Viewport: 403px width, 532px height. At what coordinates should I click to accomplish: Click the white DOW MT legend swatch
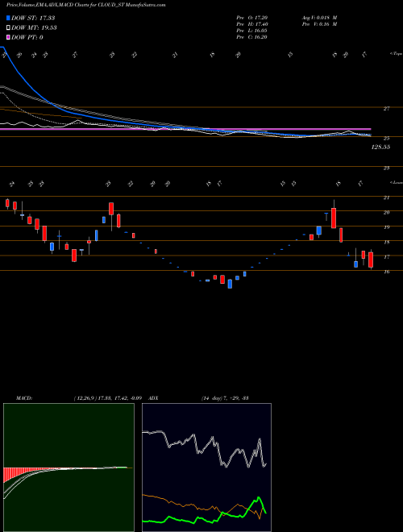(x=8, y=28)
